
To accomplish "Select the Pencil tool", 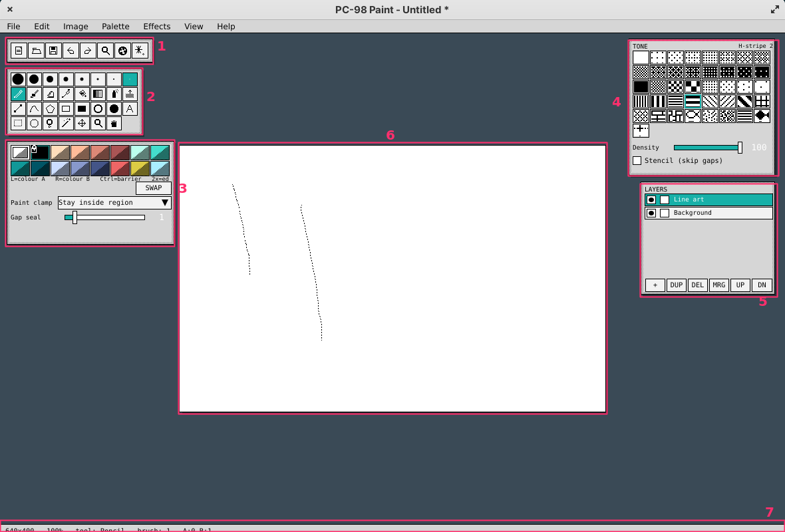I will (18, 94).
